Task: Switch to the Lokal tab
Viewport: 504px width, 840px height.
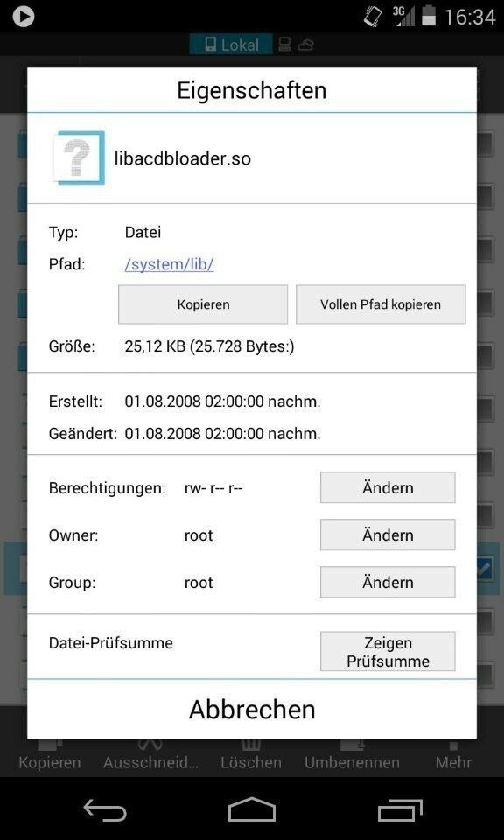Action: 231,45
